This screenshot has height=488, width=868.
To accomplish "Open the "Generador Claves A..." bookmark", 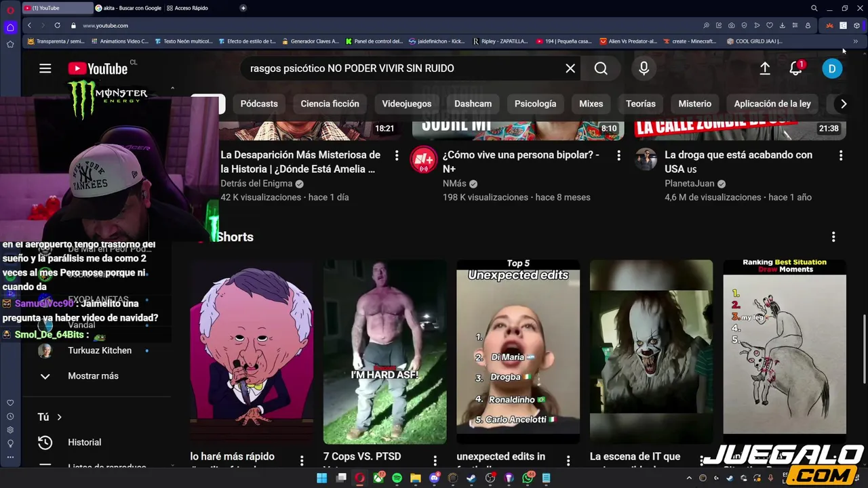I will 311,41.
